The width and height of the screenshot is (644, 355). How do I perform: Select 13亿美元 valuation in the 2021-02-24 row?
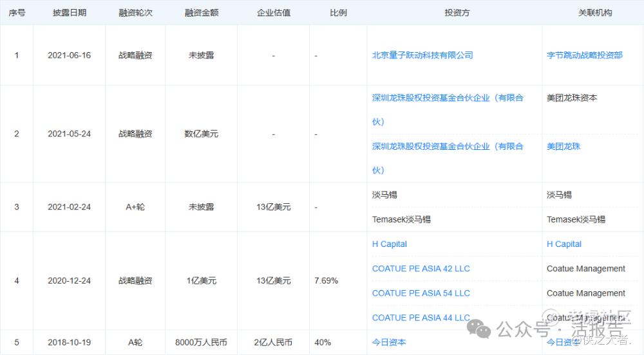(x=274, y=207)
